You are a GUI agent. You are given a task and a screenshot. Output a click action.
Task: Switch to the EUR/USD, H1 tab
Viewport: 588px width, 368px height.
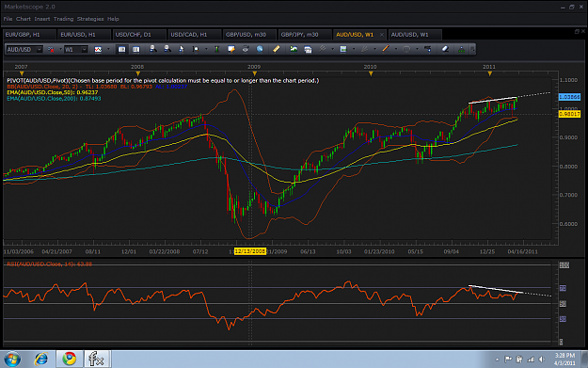click(85, 35)
